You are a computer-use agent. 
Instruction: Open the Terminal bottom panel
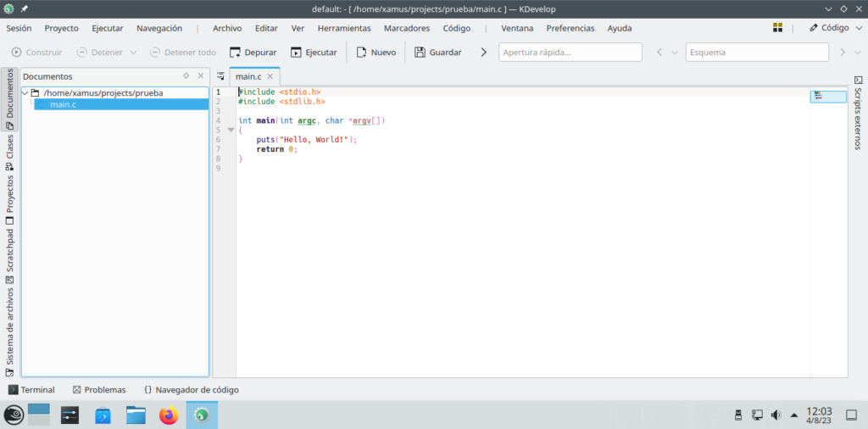(31, 390)
